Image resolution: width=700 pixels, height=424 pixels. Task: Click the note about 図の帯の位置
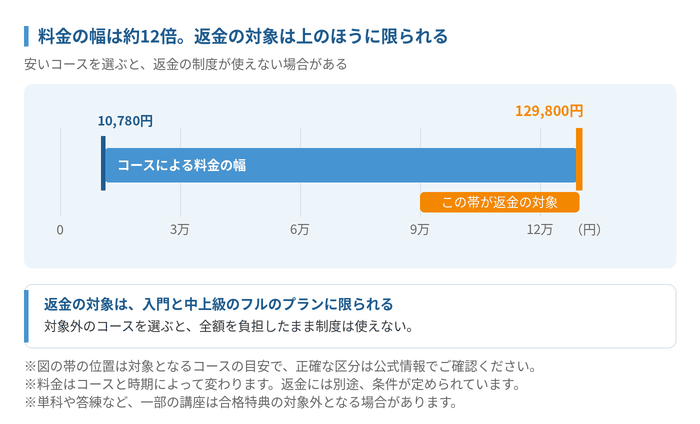tap(281, 367)
